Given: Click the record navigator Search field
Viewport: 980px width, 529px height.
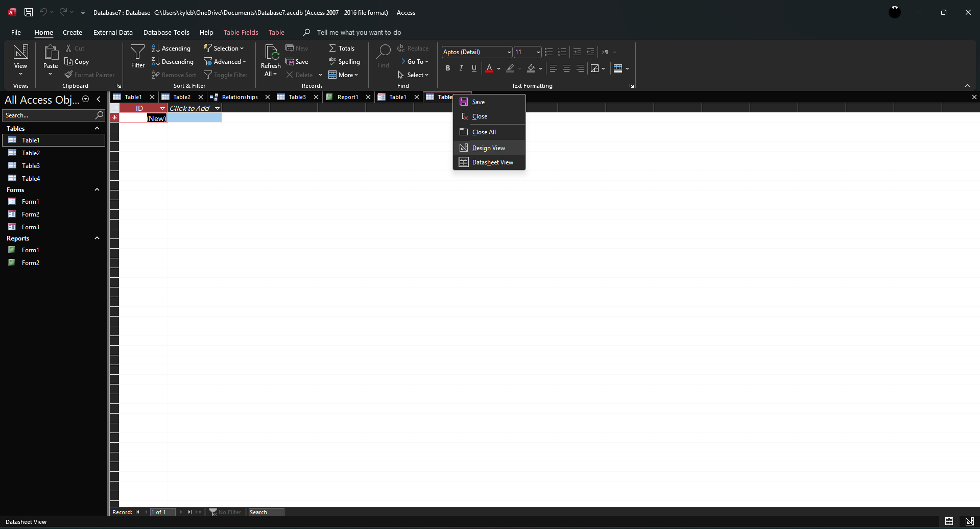Looking at the screenshot, I should click(x=266, y=512).
